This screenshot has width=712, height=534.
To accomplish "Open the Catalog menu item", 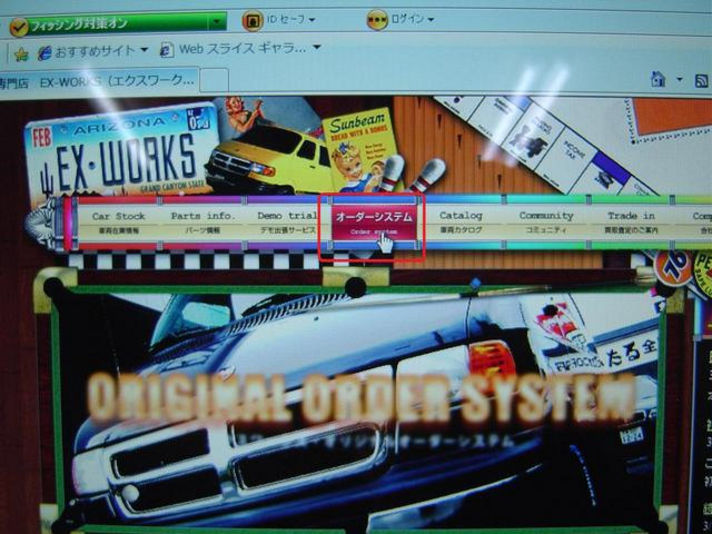I will pyautogui.click(x=461, y=222).
